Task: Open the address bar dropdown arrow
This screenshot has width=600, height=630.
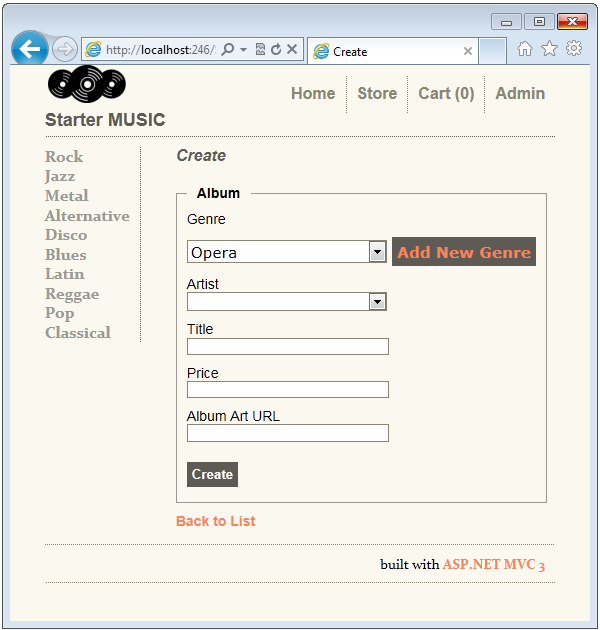Action: [x=244, y=49]
